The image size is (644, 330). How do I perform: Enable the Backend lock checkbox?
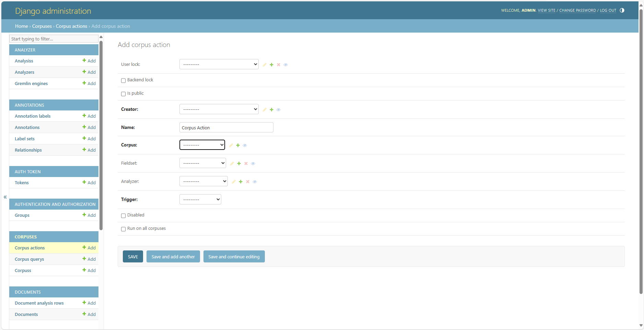(x=123, y=81)
